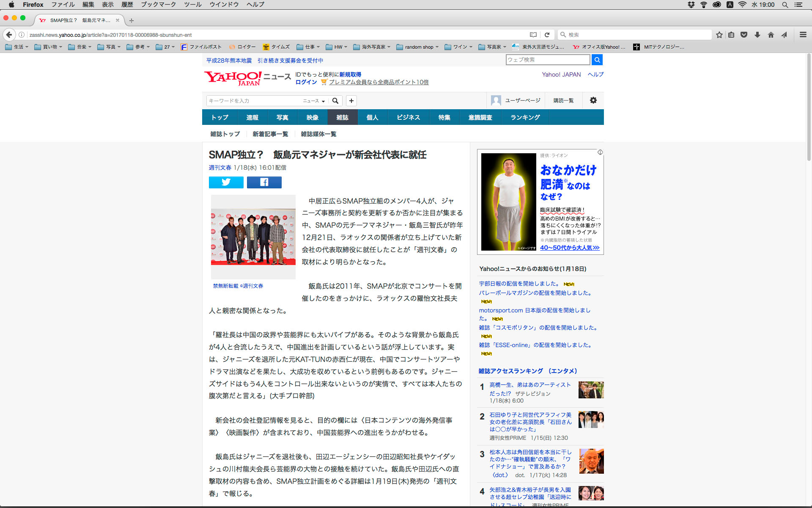This screenshot has height=508, width=812.
Task: Select the ランキング navigation tab
Action: click(x=525, y=117)
